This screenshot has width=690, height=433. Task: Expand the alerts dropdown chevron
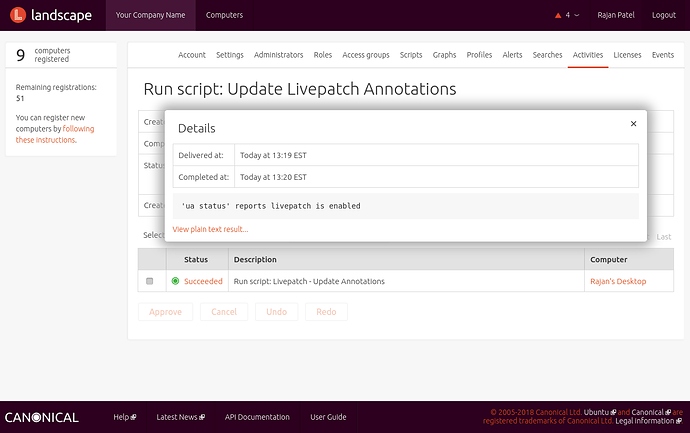576,15
